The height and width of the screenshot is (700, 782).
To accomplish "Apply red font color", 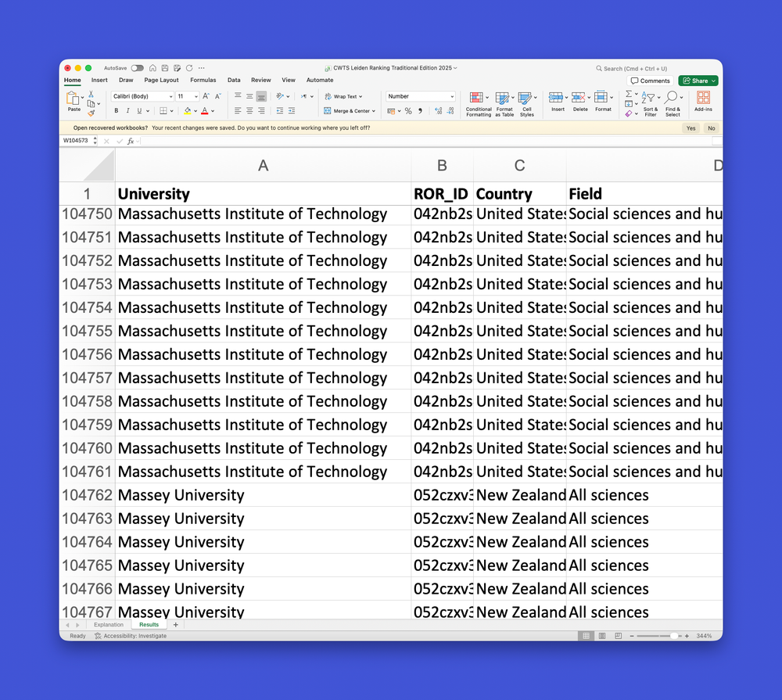I will [x=204, y=111].
